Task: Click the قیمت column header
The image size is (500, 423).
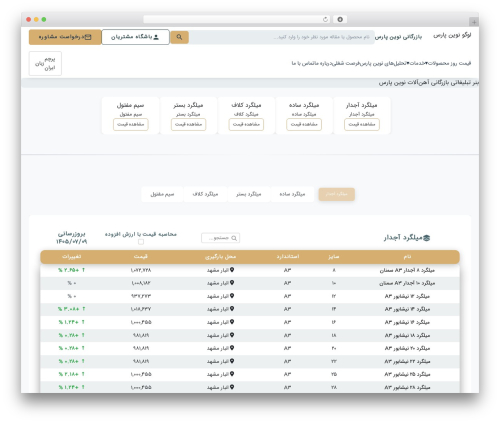Action: click(x=141, y=257)
